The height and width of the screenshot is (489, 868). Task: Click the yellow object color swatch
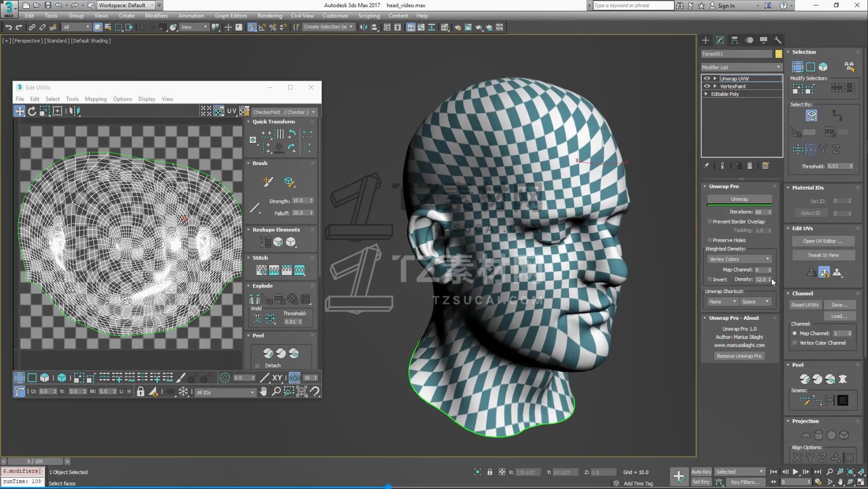point(778,54)
